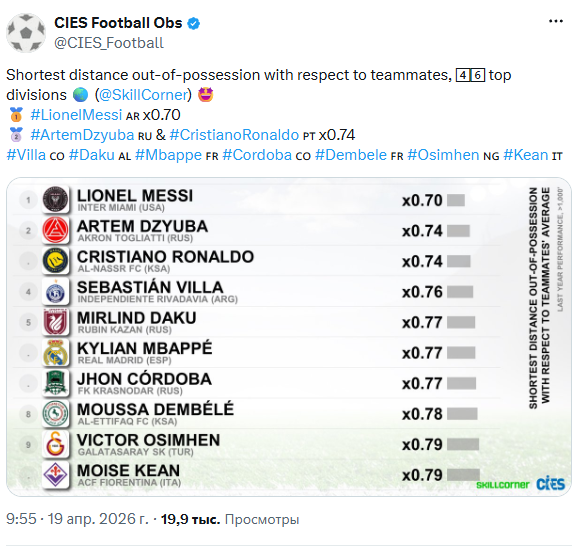Click the Real Madrid crest icon
The image size is (582, 552).
coord(55,352)
